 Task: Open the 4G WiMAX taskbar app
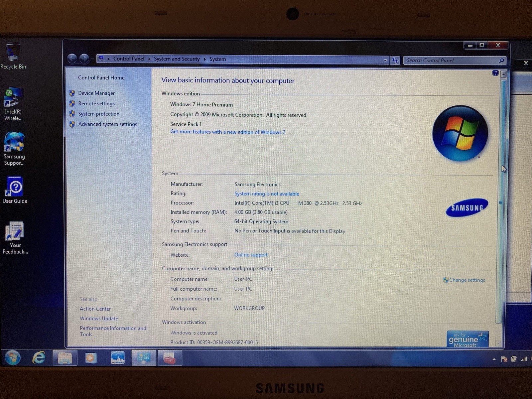(x=117, y=358)
